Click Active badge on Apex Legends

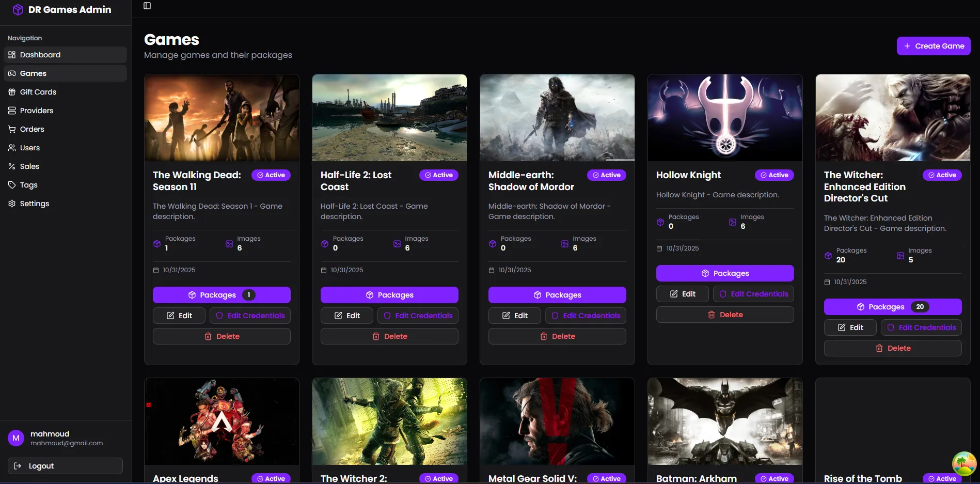pyautogui.click(x=271, y=478)
